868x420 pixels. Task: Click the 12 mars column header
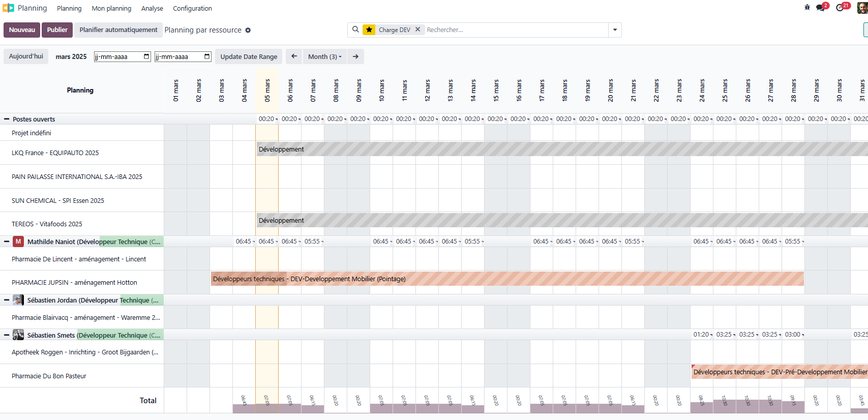coord(427,91)
